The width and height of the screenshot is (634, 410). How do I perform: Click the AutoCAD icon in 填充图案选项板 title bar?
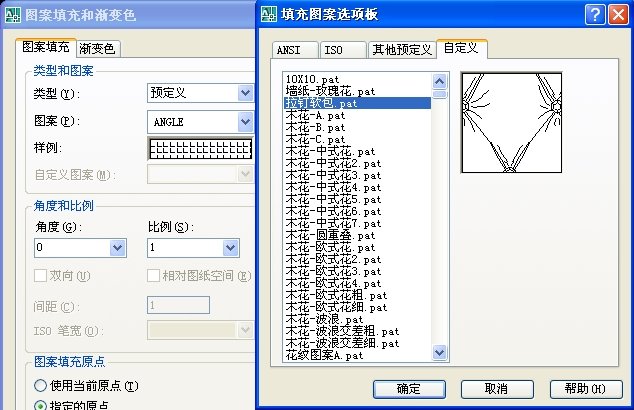click(x=269, y=14)
